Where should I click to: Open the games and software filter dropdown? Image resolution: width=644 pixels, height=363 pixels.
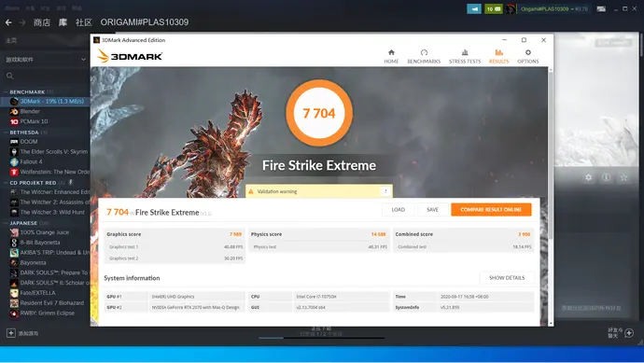coord(46,60)
